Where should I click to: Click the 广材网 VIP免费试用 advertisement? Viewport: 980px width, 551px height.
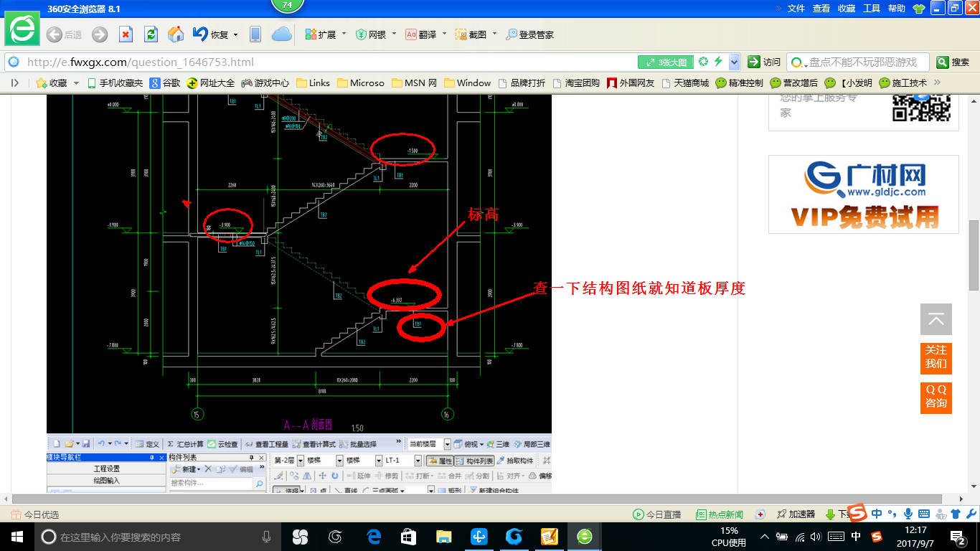click(864, 194)
